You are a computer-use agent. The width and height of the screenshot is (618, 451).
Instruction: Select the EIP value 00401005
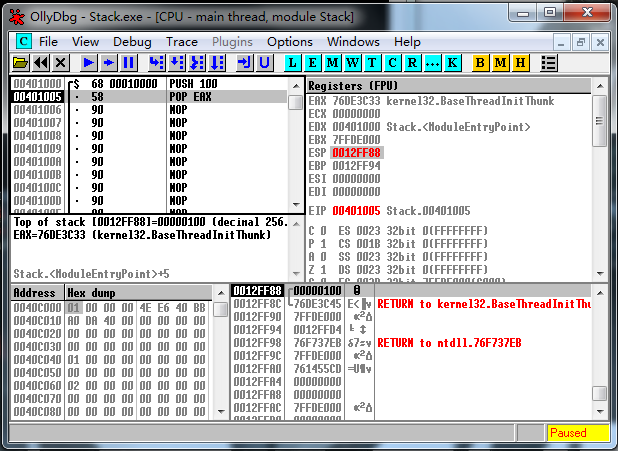click(x=356, y=211)
